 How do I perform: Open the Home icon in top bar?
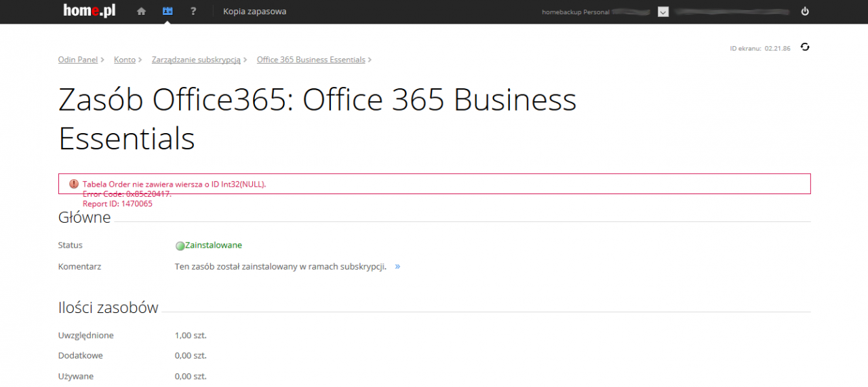(141, 12)
